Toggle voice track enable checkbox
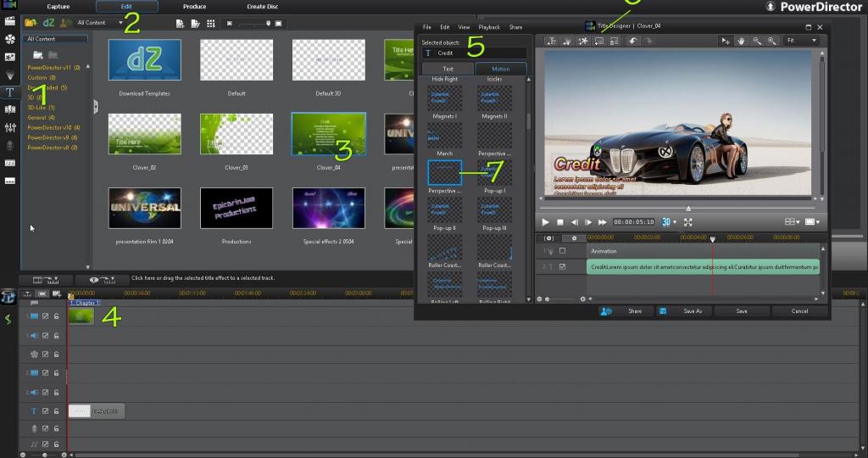The image size is (868, 458). (x=46, y=428)
